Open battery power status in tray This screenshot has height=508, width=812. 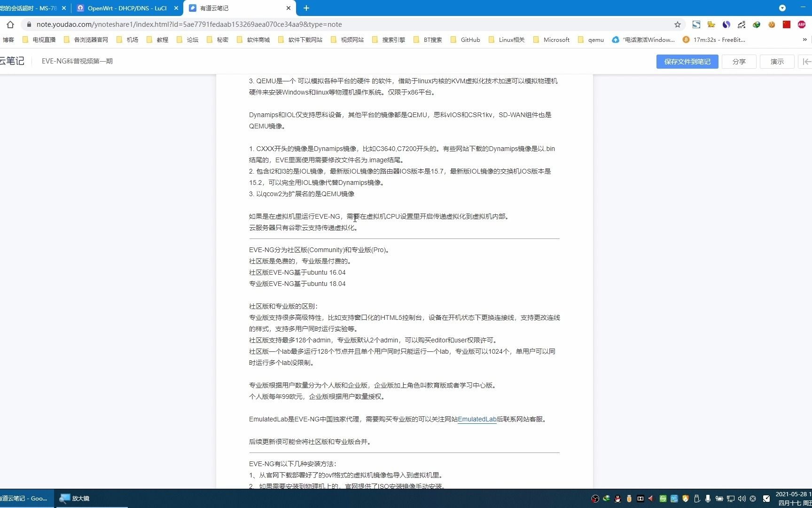(719, 499)
